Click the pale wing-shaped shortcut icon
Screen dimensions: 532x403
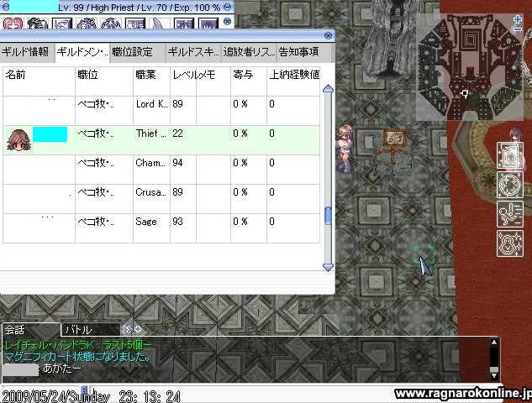(159, 23)
